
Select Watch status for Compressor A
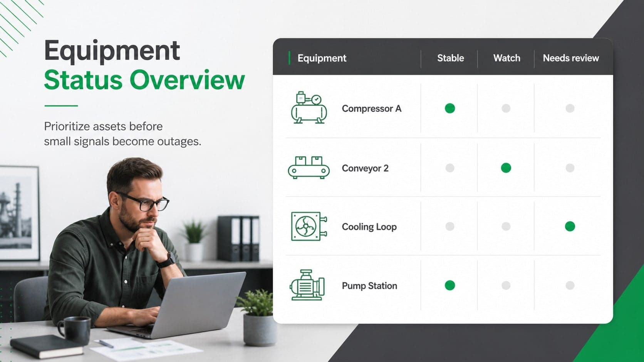tap(506, 108)
